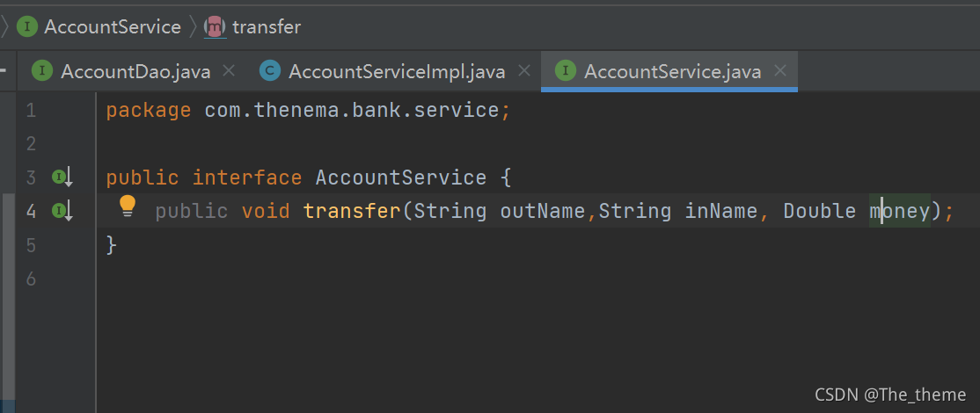Click the AccountServiceImpl.java class icon
The image size is (980, 413).
(x=270, y=71)
